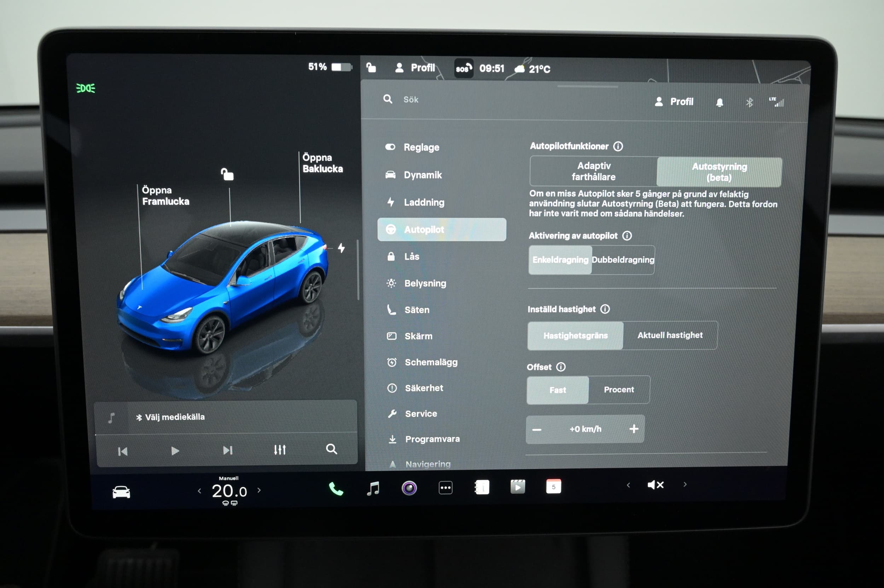
Task: Open the Programvara menu
Action: pyautogui.click(x=424, y=439)
